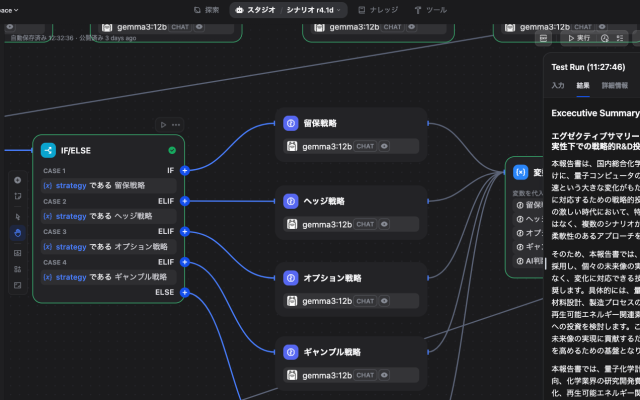This screenshot has height=400, width=640.
Task: Toggle vision eye on ヘッジ戦略 gemma3:12b model
Action: point(384,224)
